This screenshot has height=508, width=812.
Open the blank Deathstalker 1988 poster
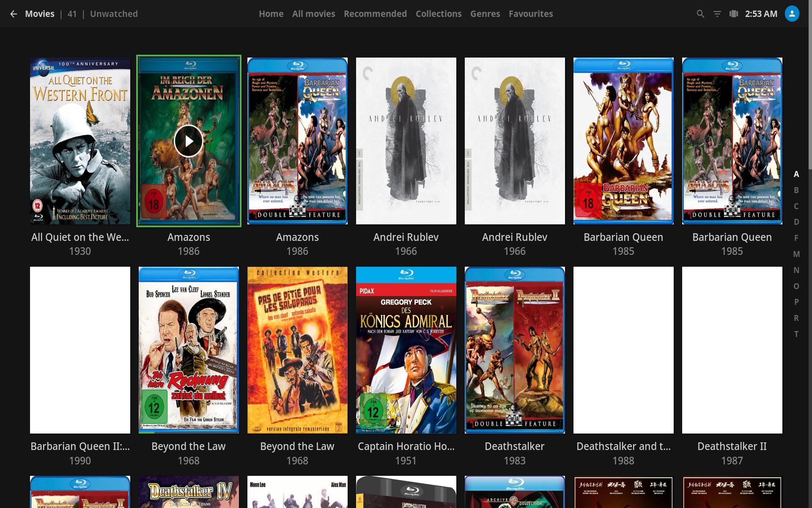[623, 350]
